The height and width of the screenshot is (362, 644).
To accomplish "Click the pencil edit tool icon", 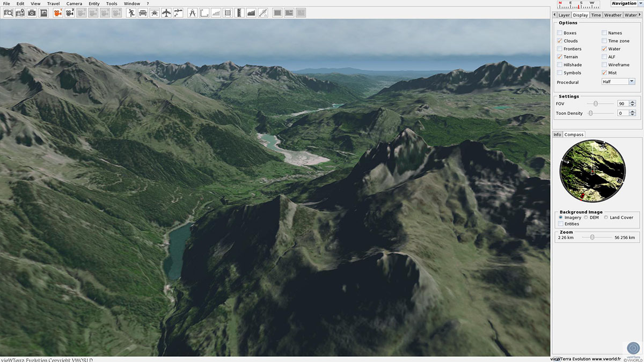I will (x=263, y=13).
